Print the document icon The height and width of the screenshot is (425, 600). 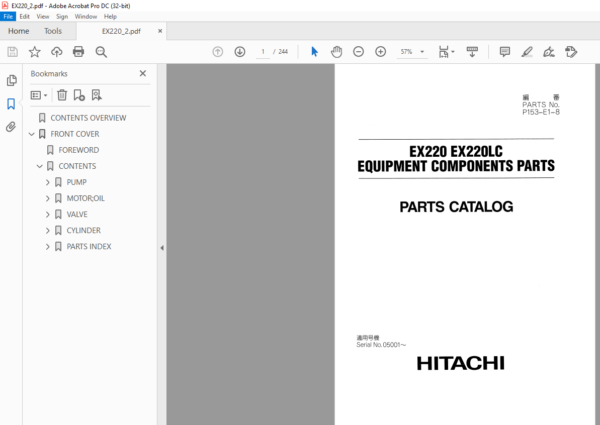pyautogui.click(x=78, y=52)
